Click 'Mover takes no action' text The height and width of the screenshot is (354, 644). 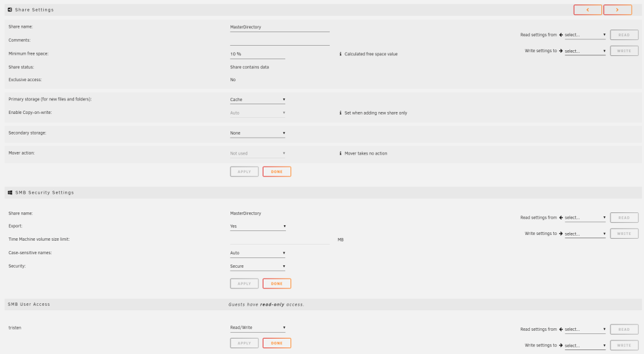point(366,153)
